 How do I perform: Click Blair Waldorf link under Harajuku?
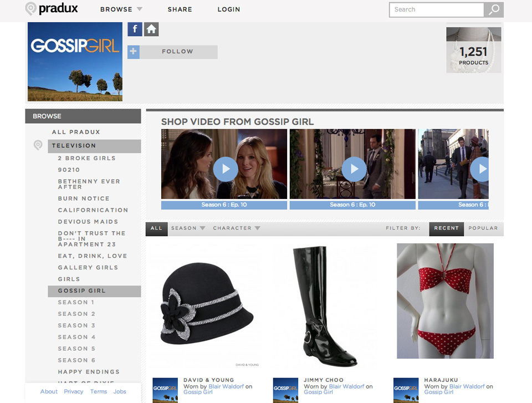[467, 386]
